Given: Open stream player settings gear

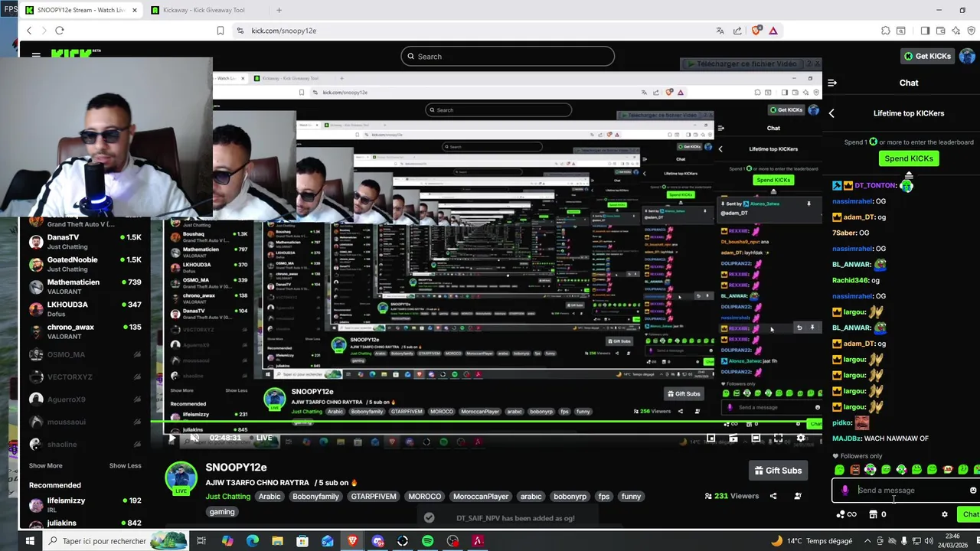Looking at the screenshot, I should click(801, 439).
